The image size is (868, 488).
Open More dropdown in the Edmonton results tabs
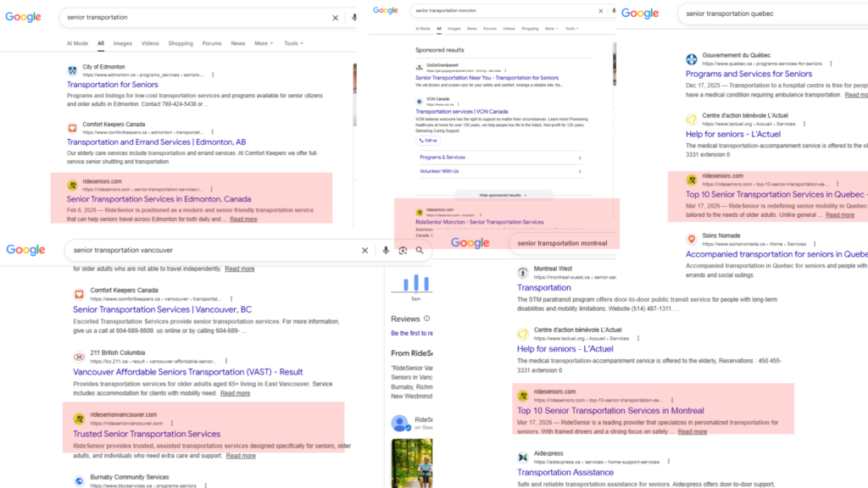click(x=264, y=43)
